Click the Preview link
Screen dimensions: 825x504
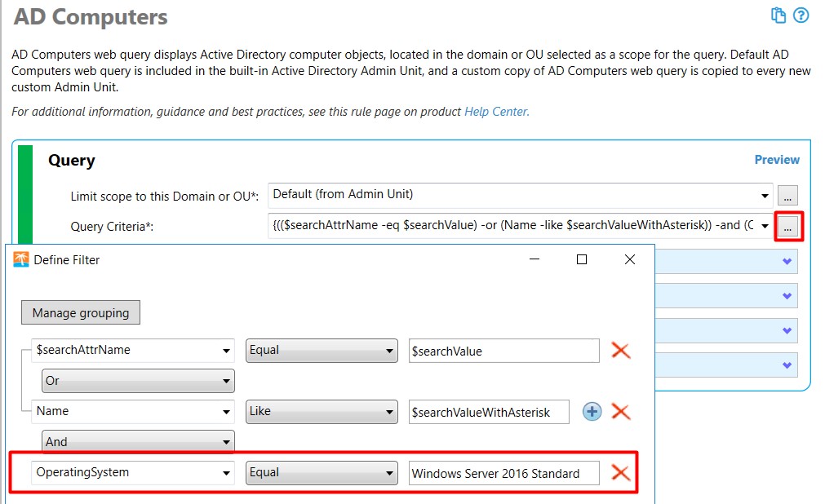pos(777,159)
